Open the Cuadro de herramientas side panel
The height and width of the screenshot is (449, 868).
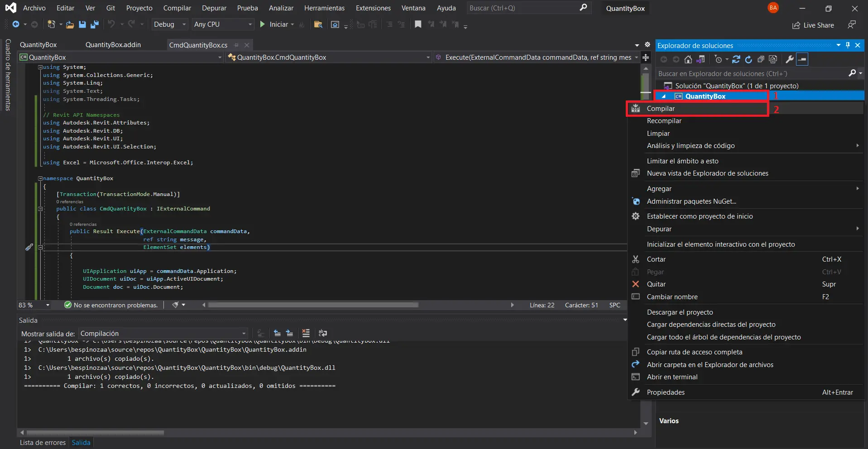tap(8, 75)
